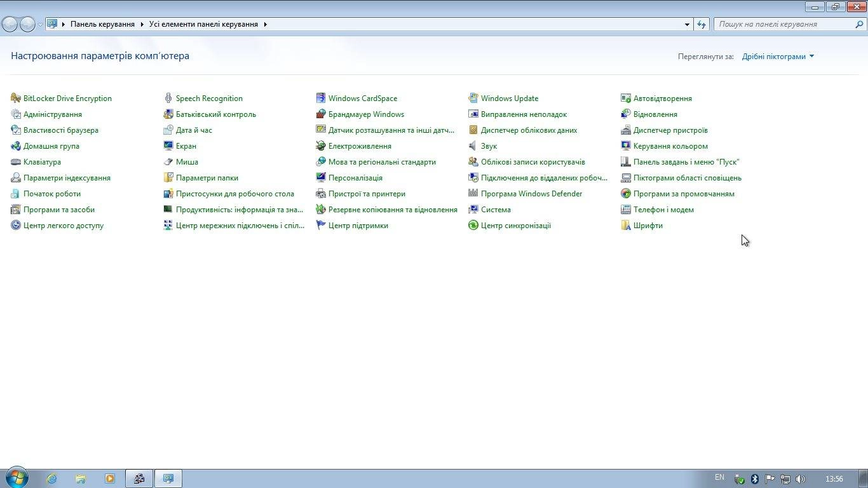Image resolution: width=868 pixels, height=488 pixels.
Task: Open the Центр легкого доступу icon
Action: click(x=16, y=226)
